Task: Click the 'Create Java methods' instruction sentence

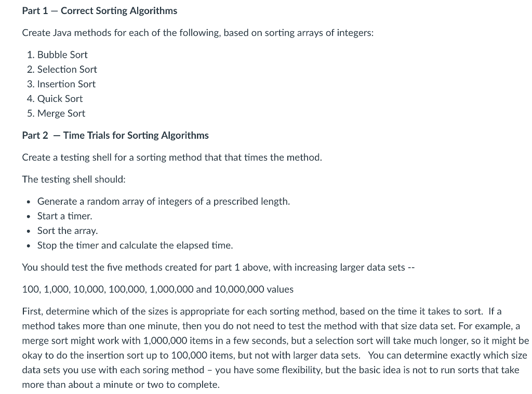Action: 197,33
